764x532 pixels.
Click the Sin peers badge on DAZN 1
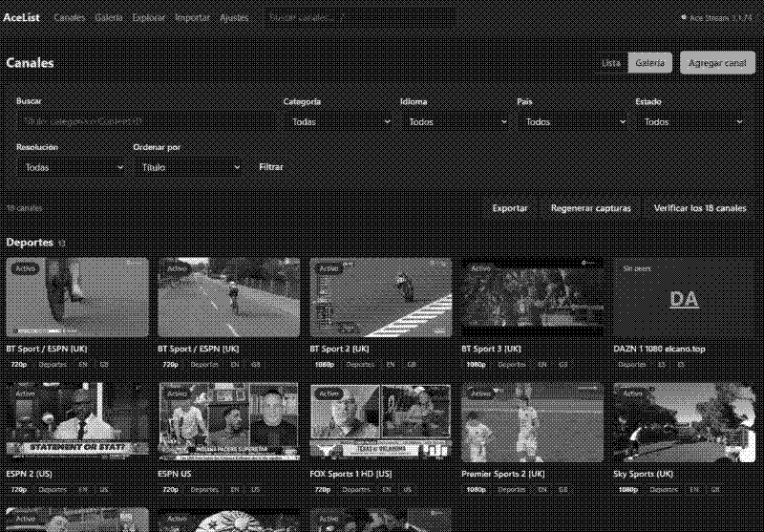coord(637,268)
